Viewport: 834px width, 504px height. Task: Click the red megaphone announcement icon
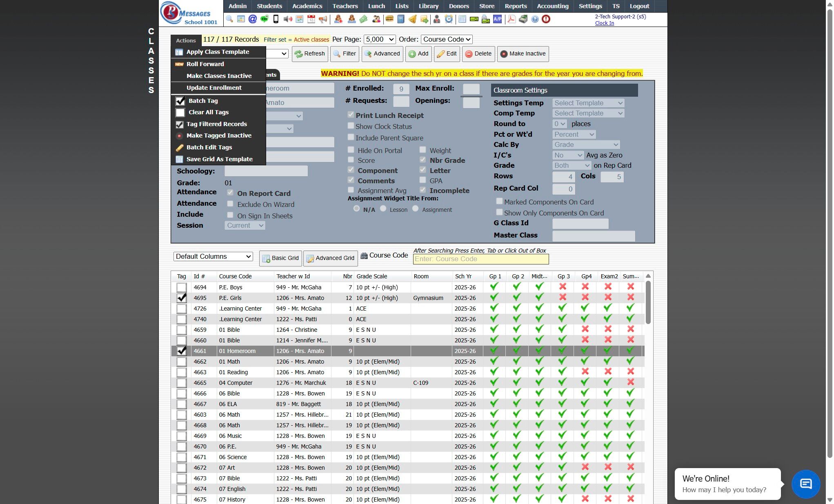tap(323, 19)
